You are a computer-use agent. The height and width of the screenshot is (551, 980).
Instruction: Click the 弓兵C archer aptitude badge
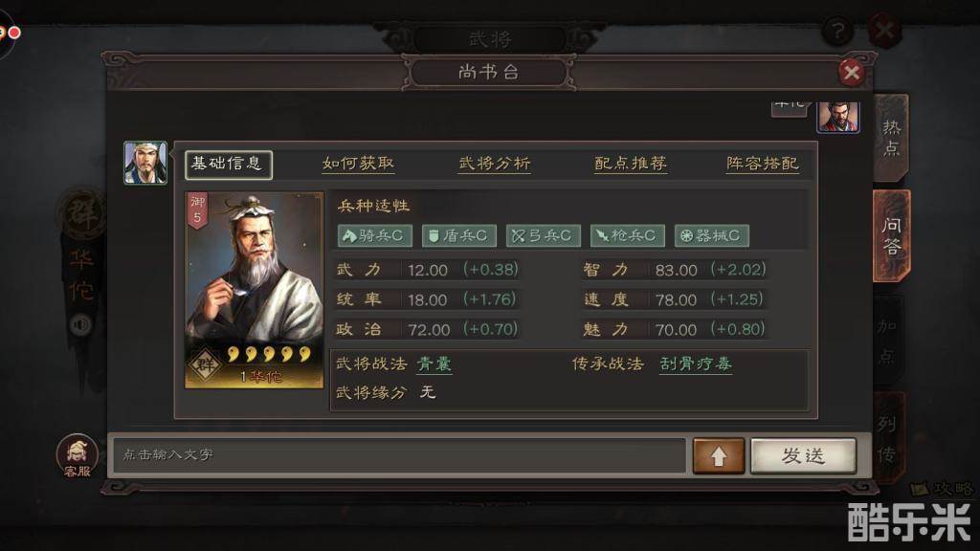click(x=544, y=235)
